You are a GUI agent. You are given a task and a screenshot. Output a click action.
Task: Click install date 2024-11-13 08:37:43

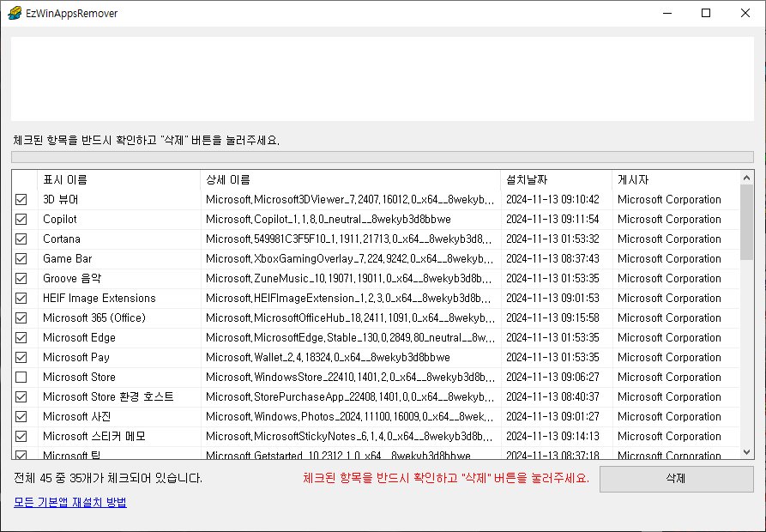coord(552,259)
